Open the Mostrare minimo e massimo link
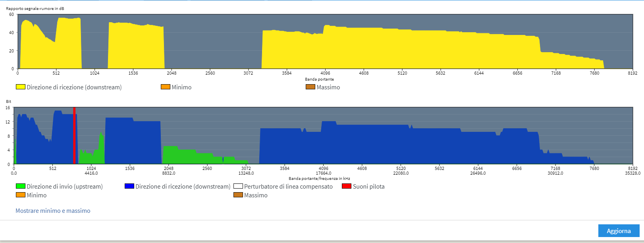Image resolution: width=644 pixels, height=243 pixels. point(53,211)
